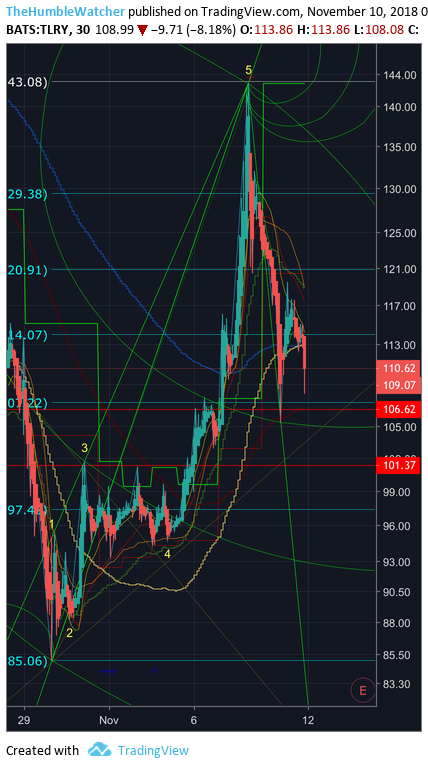Click wave label 1 marker
Image resolution: width=428 pixels, height=768 pixels.
51,525
